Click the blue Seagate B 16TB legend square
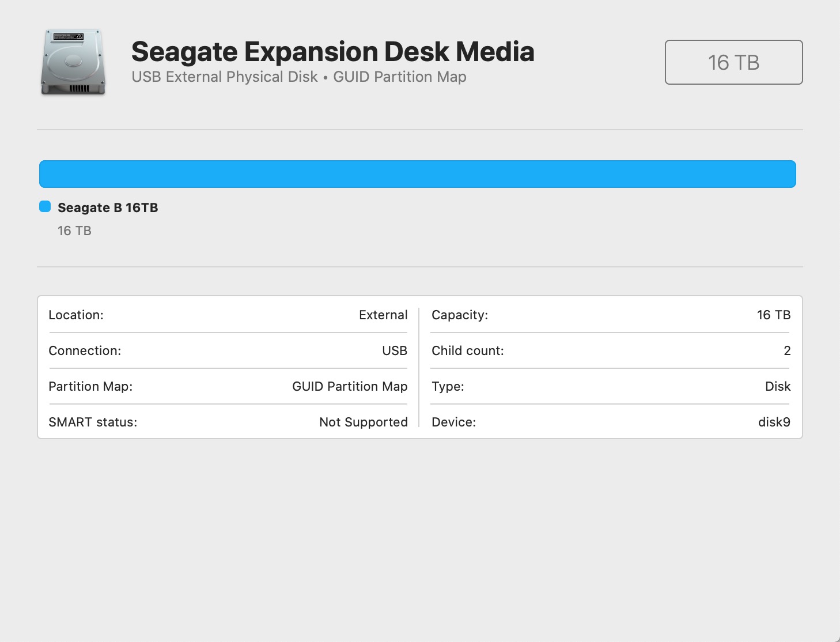 (x=45, y=206)
